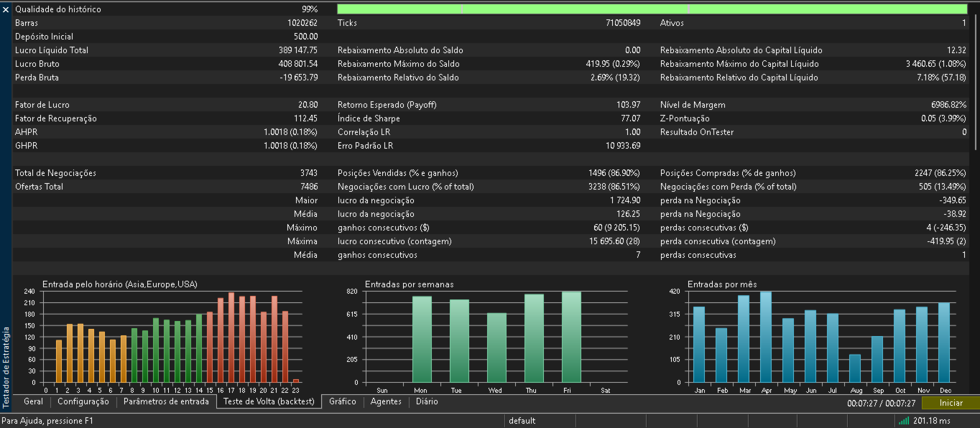Click the Índice de Sharpe value 77.07

click(630, 118)
